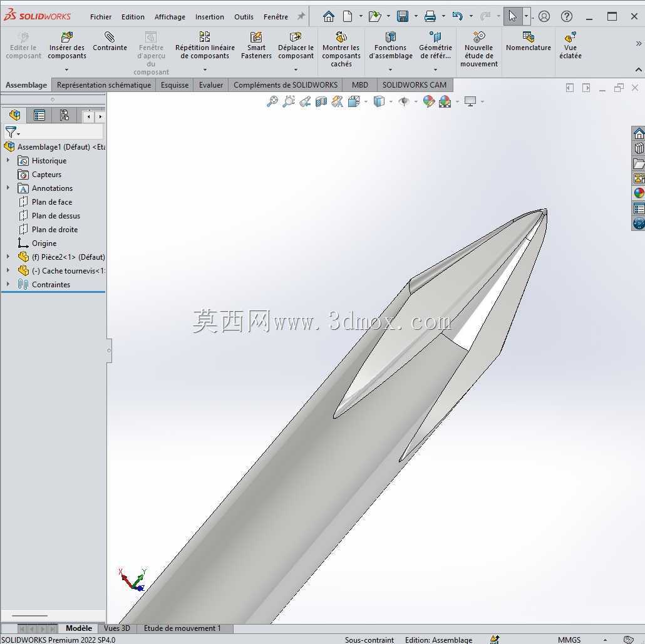Viewport: 645px width, 644px height.
Task: Expand the Contraintes folder node
Action: coord(8,284)
